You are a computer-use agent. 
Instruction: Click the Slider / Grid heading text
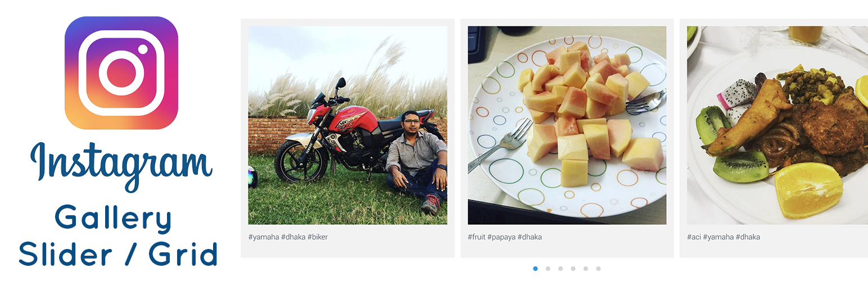tap(118, 254)
